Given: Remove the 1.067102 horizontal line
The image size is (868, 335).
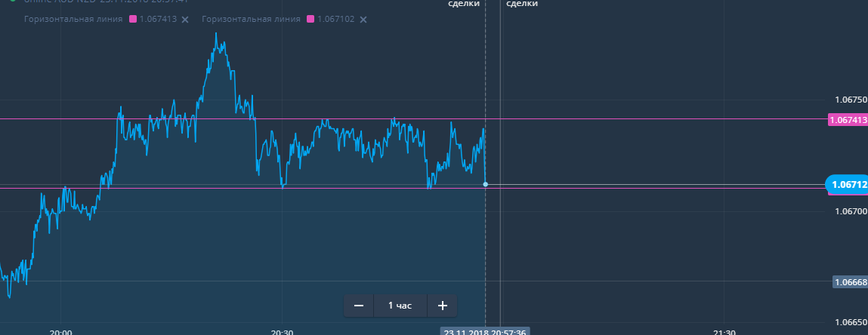Looking at the screenshot, I should (x=363, y=20).
